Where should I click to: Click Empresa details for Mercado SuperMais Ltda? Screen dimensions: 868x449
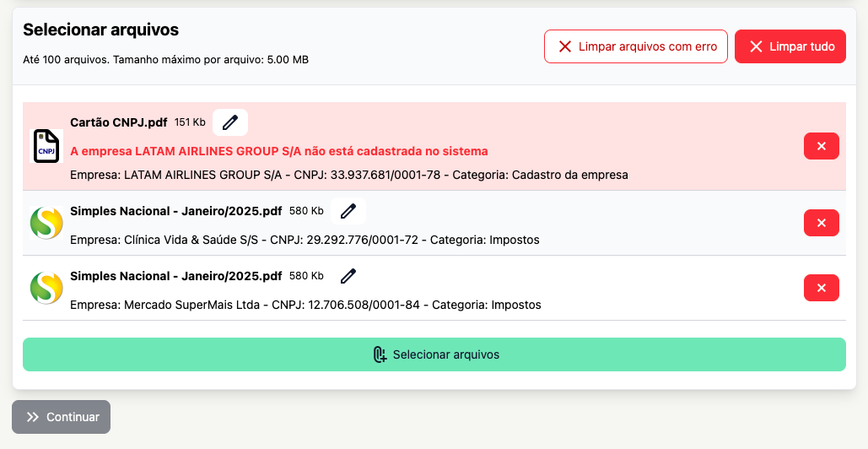[x=305, y=305]
